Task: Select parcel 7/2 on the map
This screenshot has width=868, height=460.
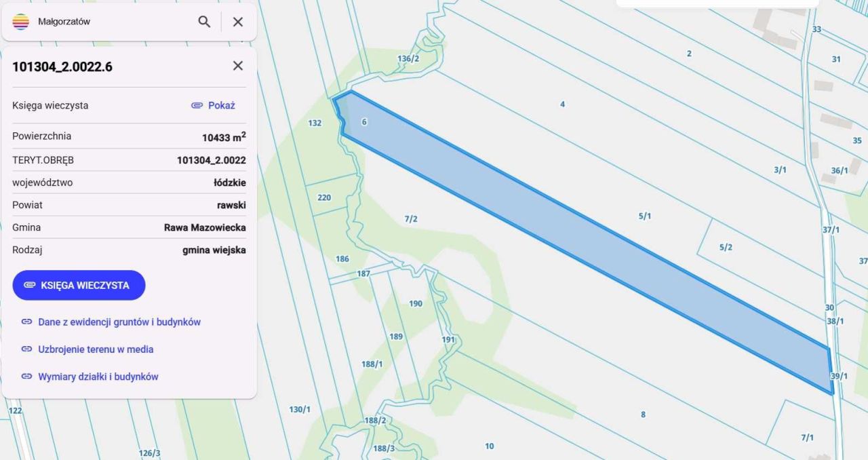Action: [x=411, y=218]
